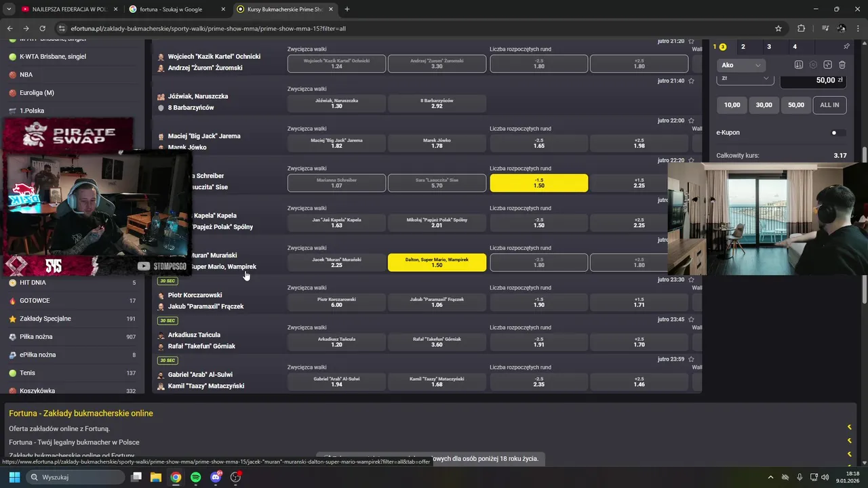Open the betslip settings gear icon

[813, 65]
